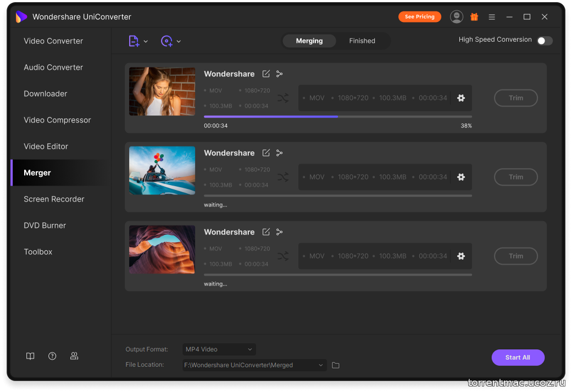The image size is (572, 392).
Task: Open Video Compressor in the sidebar
Action: point(57,120)
